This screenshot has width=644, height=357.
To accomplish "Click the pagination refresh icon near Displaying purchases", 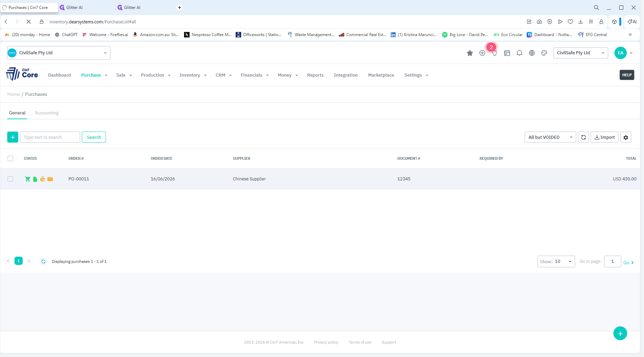I will point(43,261).
